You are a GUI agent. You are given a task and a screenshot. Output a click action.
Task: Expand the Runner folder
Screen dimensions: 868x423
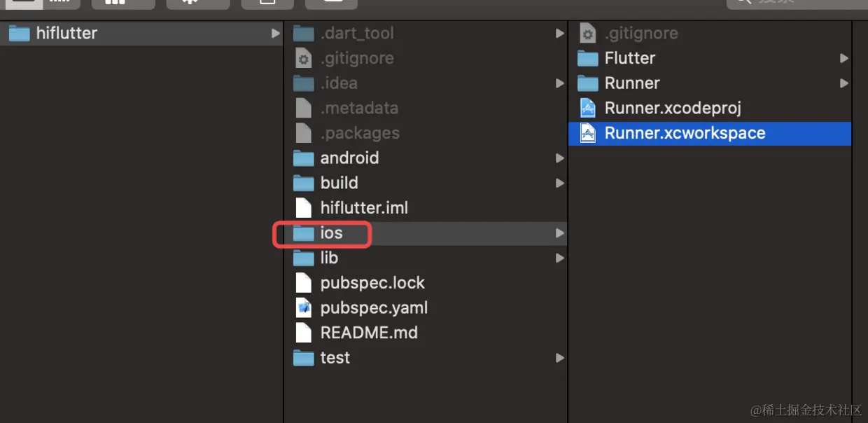click(843, 83)
